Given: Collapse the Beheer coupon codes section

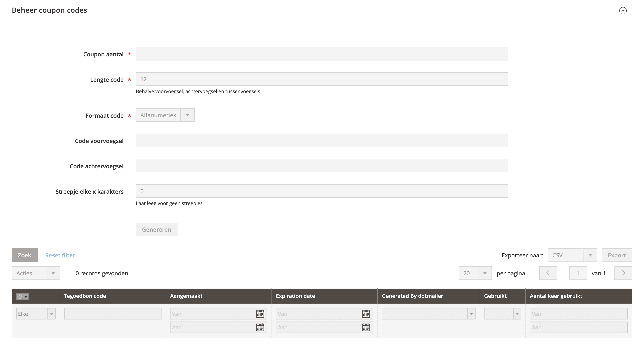Looking at the screenshot, I should pyautogui.click(x=623, y=10).
